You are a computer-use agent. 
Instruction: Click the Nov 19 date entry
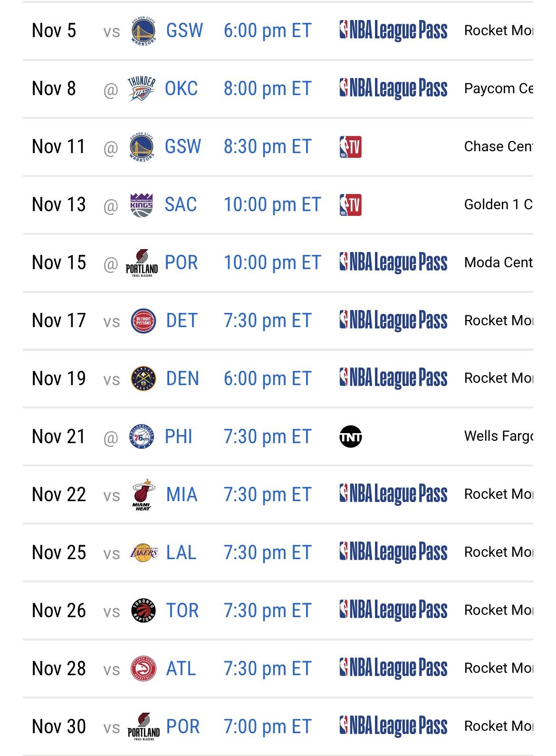(x=59, y=379)
